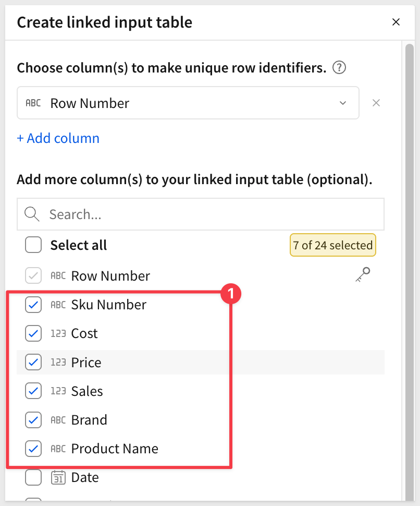This screenshot has width=420, height=506.
Task: Click the help question mark icon
Action: (340, 68)
